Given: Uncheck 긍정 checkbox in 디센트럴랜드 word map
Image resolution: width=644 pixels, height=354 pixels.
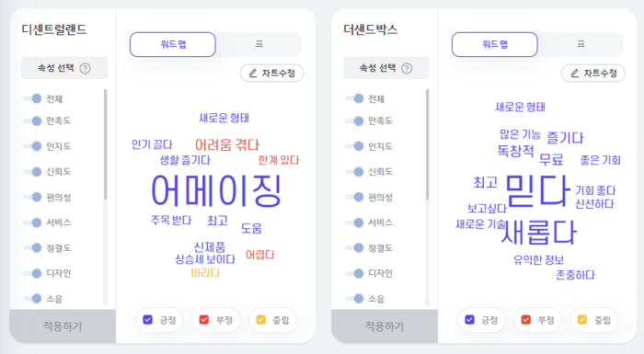Looking at the screenshot, I should click(148, 320).
